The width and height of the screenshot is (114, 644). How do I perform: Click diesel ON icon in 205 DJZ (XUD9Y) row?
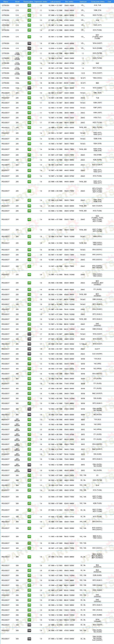tap(29, 354)
